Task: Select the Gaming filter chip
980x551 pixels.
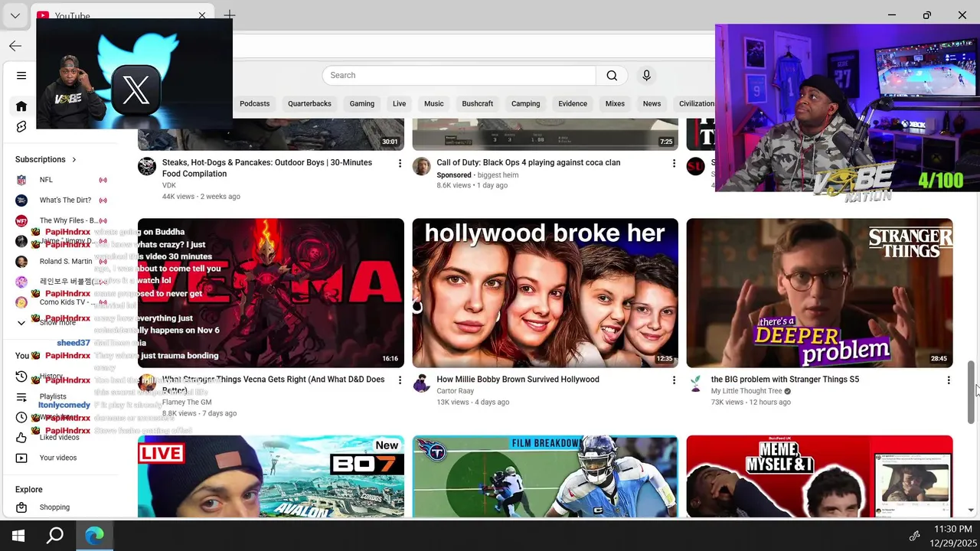Action: tap(362, 103)
